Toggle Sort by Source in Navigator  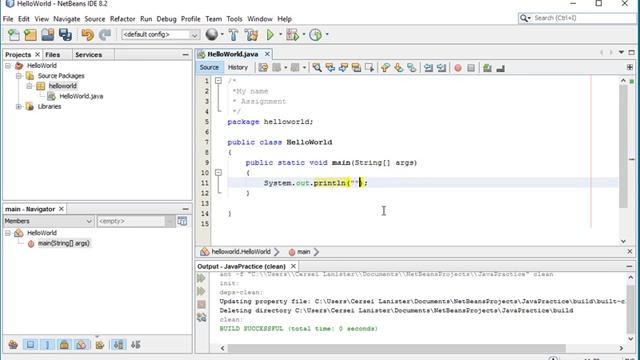(136, 345)
